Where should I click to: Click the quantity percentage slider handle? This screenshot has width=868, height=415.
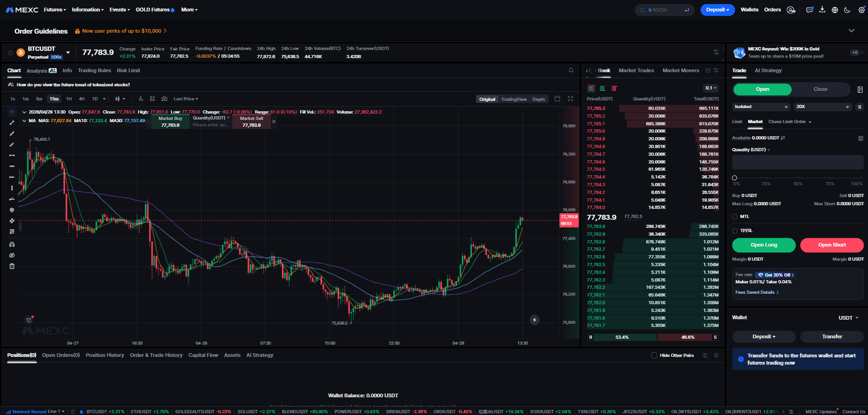pos(735,178)
